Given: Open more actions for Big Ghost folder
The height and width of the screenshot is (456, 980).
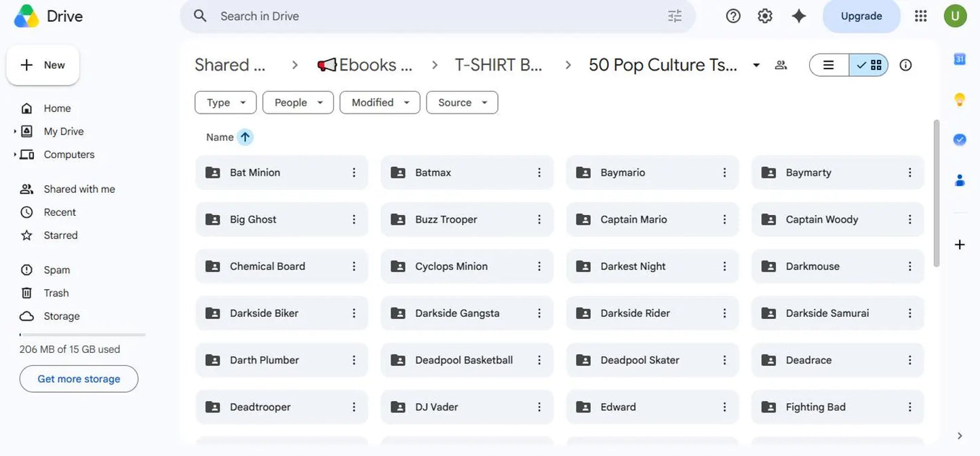Looking at the screenshot, I should click(354, 219).
